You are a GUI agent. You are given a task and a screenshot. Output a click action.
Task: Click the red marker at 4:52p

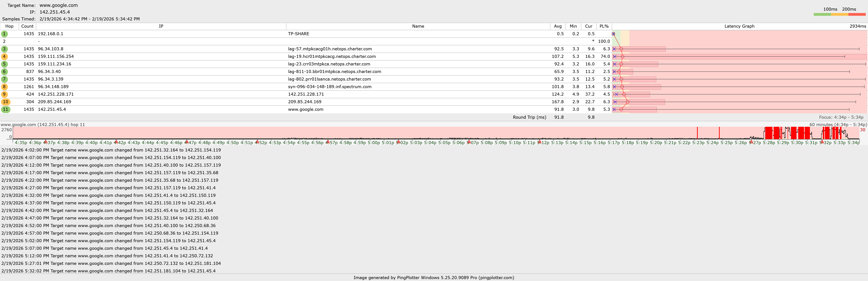pos(257,141)
